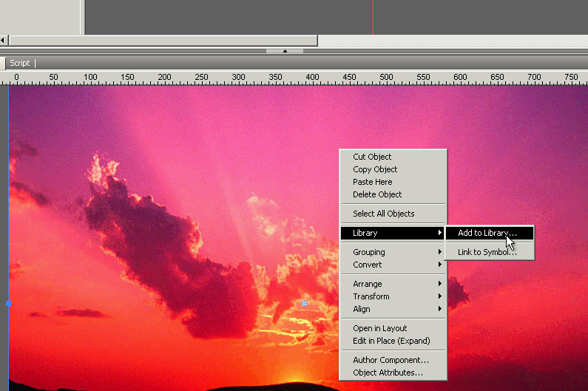Open Object Attributes from context menu

[x=388, y=373]
